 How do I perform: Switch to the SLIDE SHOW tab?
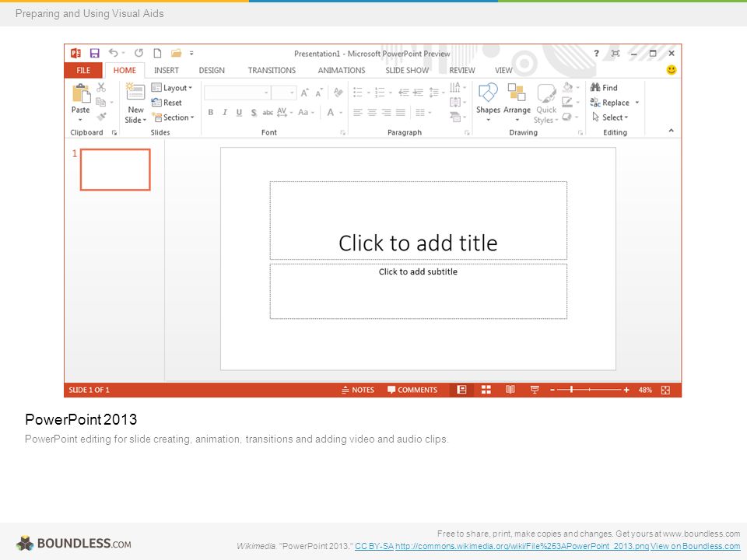pyautogui.click(x=407, y=70)
